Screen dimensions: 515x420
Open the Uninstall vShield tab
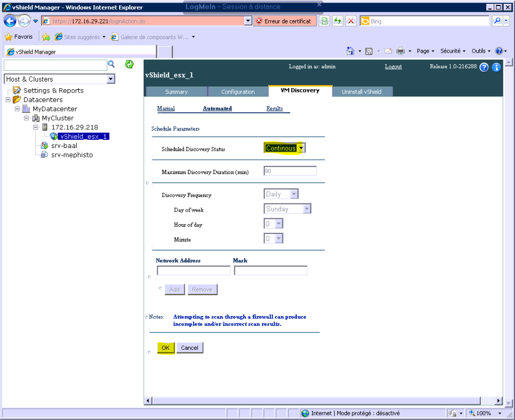click(x=361, y=92)
